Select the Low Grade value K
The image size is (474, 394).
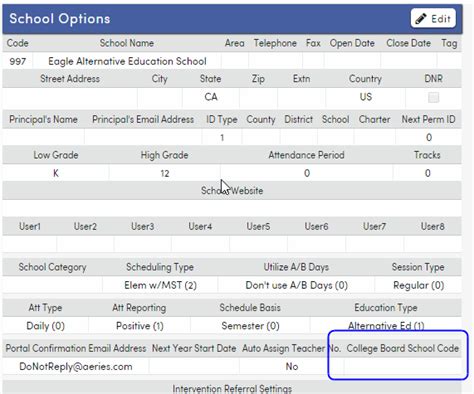click(x=56, y=173)
